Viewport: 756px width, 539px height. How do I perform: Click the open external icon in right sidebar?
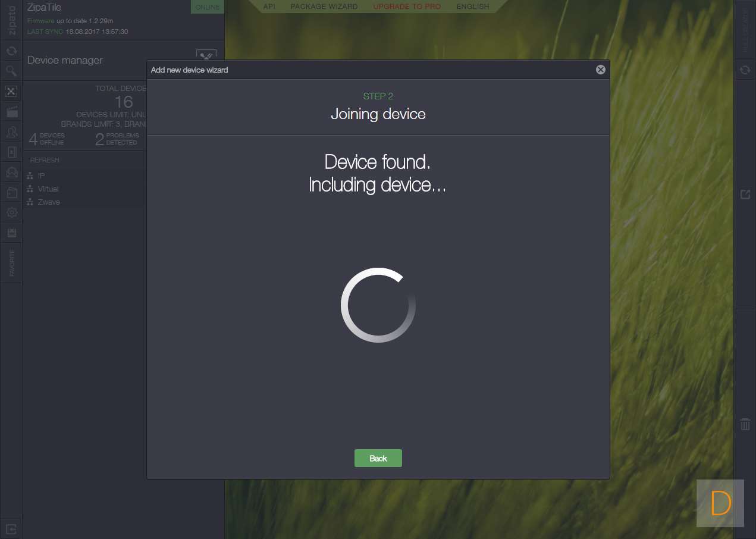pos(745,194)
